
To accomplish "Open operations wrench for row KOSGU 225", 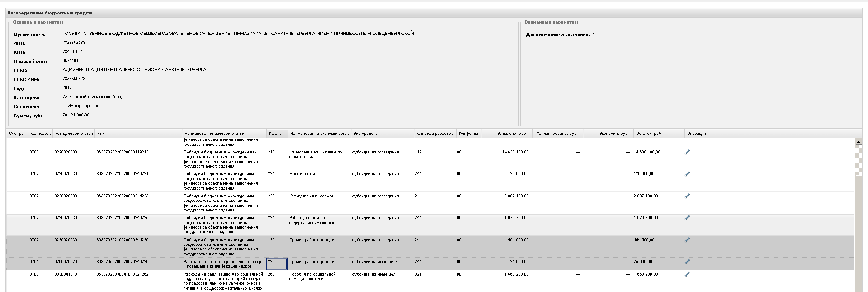I will [x=688, y=218].
